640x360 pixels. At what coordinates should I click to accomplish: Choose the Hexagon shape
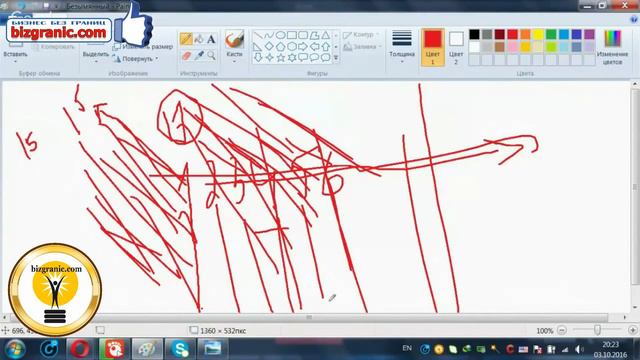(291, 47)
